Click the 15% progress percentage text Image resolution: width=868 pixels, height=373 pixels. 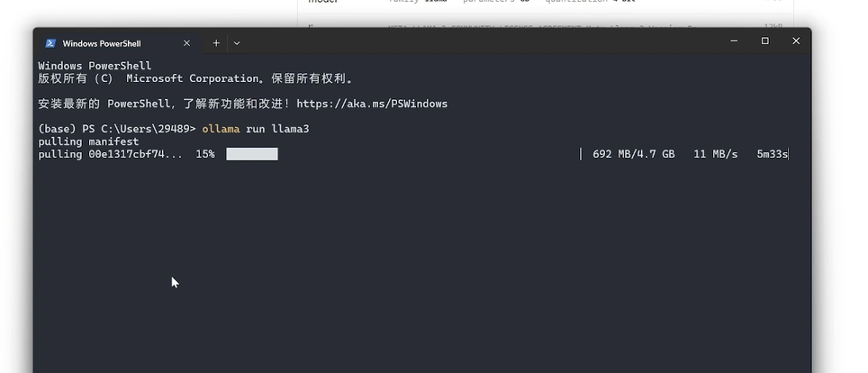204,154
